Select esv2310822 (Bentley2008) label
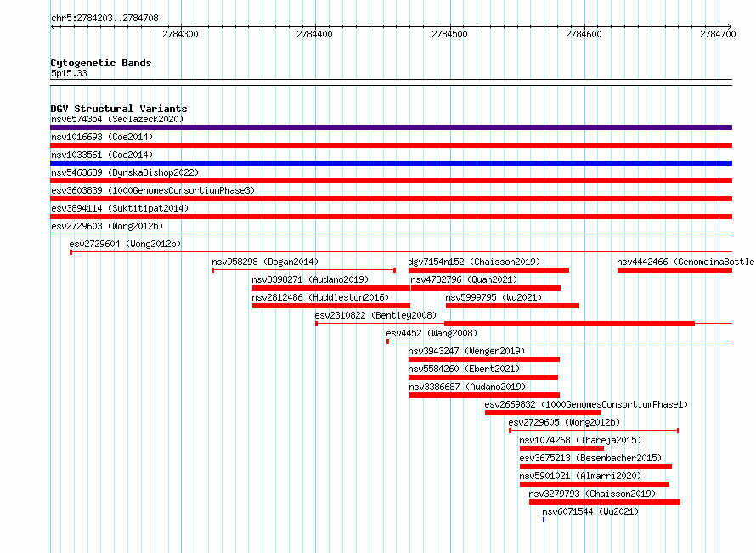 click(375, 315)
